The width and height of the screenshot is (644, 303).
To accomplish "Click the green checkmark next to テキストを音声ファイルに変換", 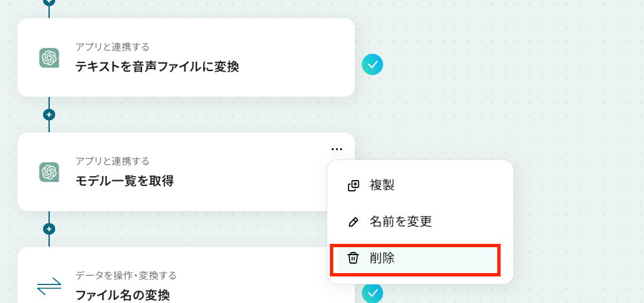I will pyautogui.click(x=372, y=64).
